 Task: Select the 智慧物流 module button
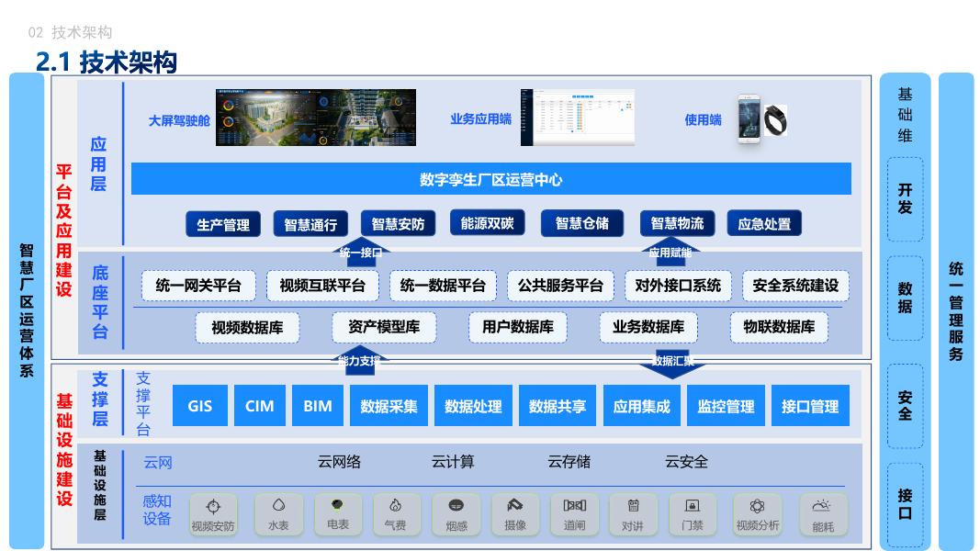[x=678, y=223]
